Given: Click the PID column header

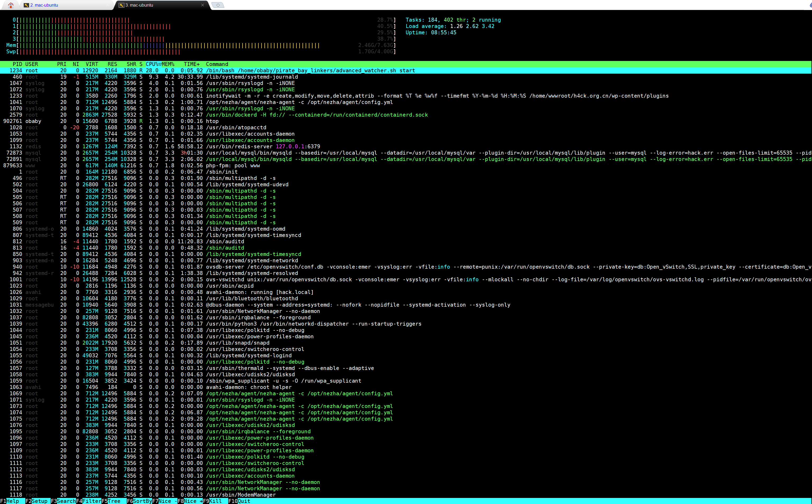Looking at the screenshot, I should tap(17, 64).
